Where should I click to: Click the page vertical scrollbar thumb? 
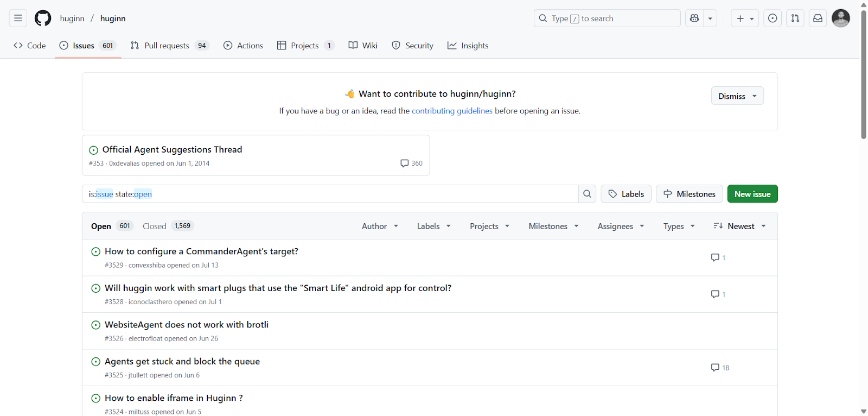tap(864, 74)
